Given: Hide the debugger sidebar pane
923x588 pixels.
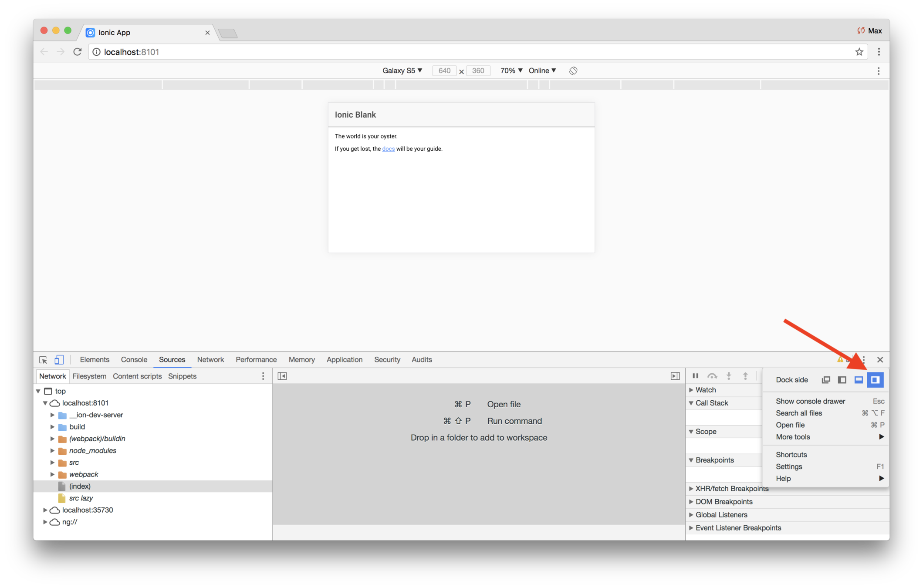Looking at the screenshot, I should click(x=675, y=376).
